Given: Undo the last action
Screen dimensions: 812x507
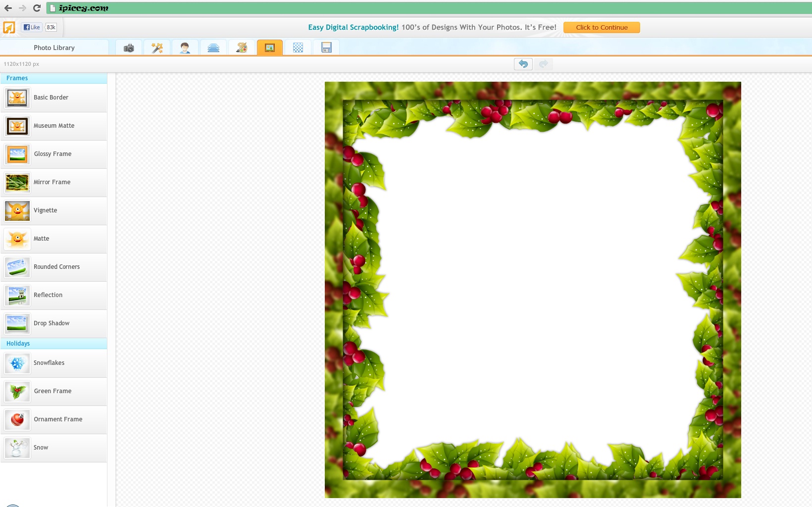Looking at the screenshot, I should coord(523,64).
